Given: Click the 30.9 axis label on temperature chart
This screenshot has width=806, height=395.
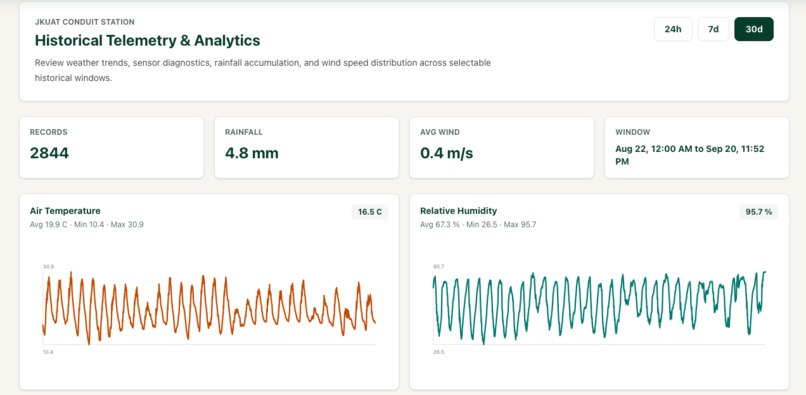Looking at the screenshot, I should click(49, 266).
